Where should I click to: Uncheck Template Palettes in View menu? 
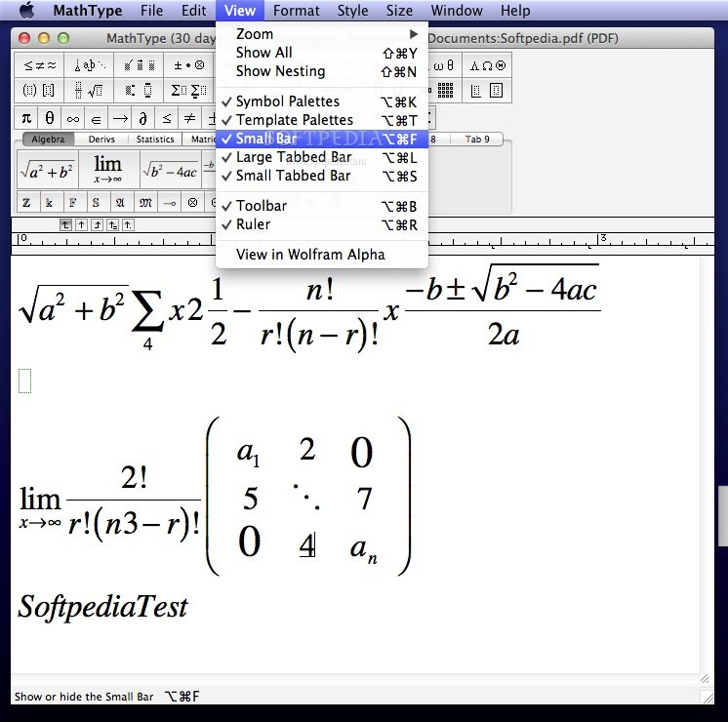322,120
